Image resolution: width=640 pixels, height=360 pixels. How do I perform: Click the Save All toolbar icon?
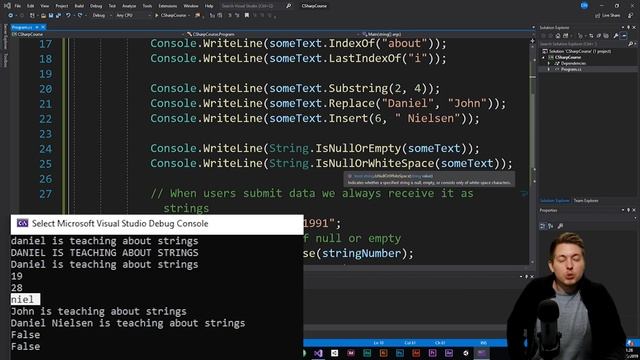[58, 16]
